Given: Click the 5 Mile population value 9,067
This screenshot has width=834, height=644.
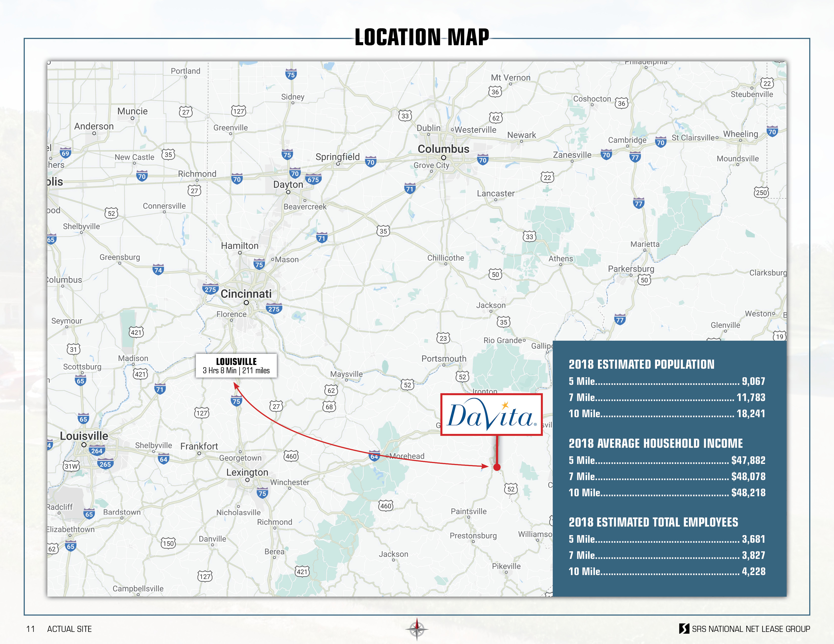Looking at the screenshot, I should (x=753, y=381).
